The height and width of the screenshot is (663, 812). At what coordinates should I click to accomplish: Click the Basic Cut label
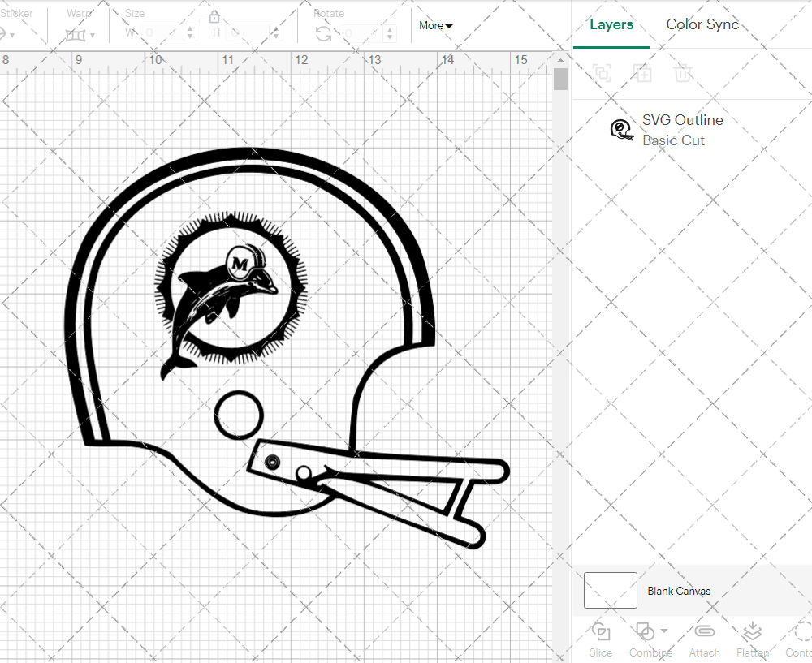[673, 140]
